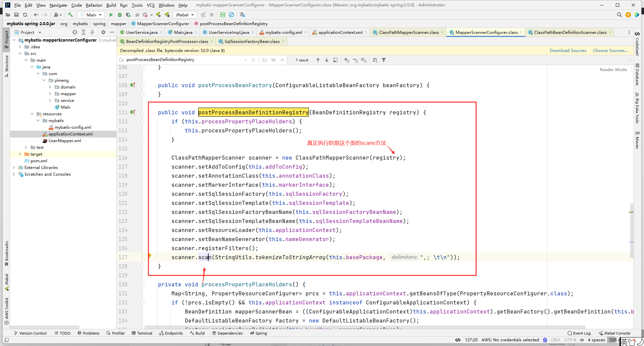Enable Reader Mode in editor
The image size is (644, 346).
tap(613, 69)
